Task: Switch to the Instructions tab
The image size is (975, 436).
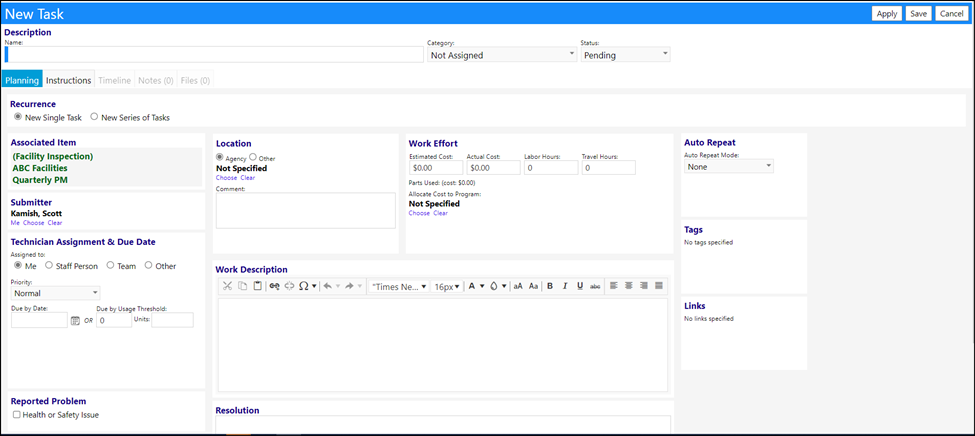Action: point(68,80)
